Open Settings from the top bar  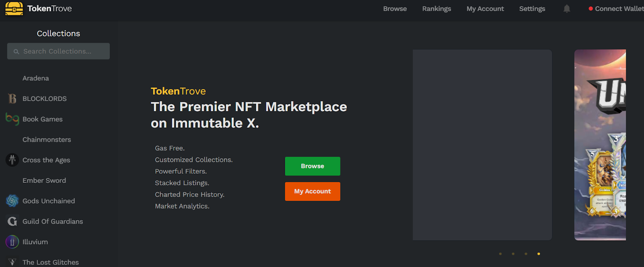tap(532, 8)
